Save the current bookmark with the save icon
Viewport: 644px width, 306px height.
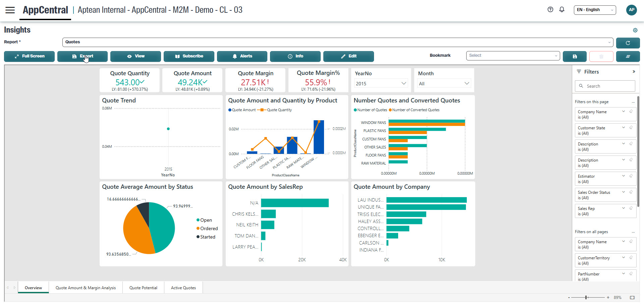[x=575, y=56]
